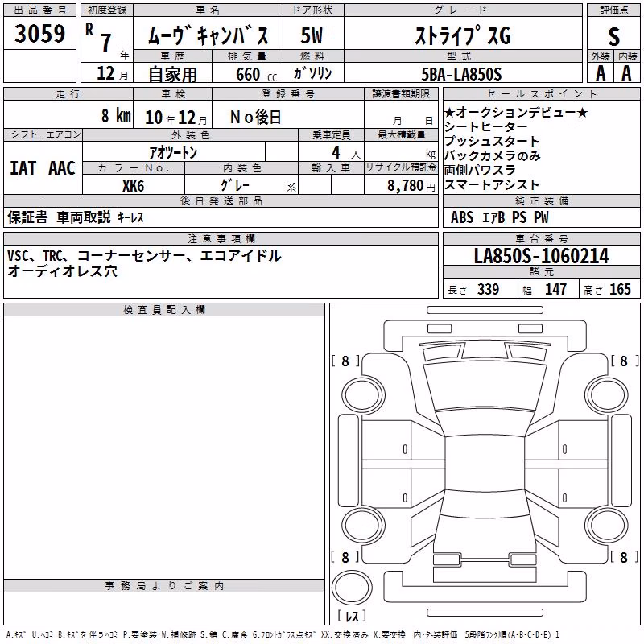Click the vehicle history 自家用
The width and height of the screenshot is (644, 644).
point(172,74)
